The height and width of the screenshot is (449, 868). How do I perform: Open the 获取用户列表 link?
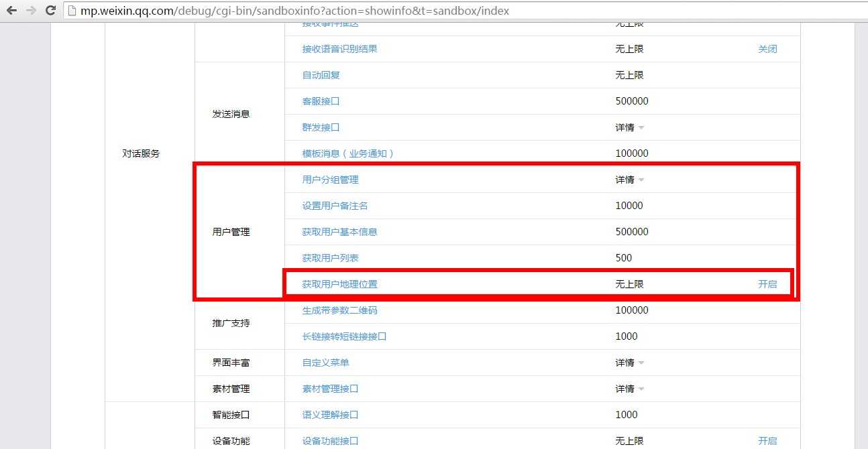330,257
